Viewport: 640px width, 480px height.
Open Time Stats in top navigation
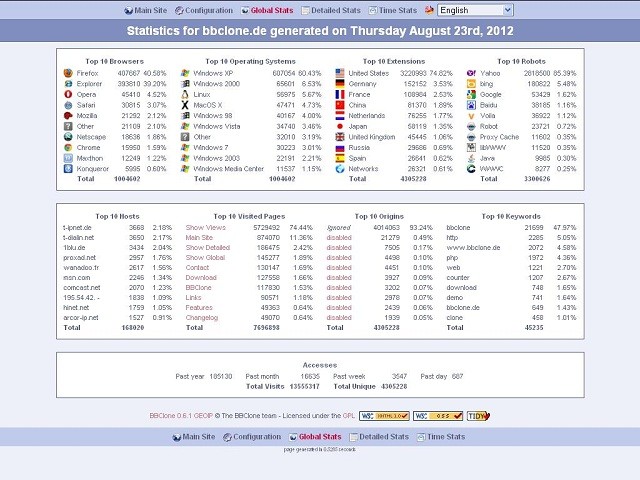click(393, 11)
